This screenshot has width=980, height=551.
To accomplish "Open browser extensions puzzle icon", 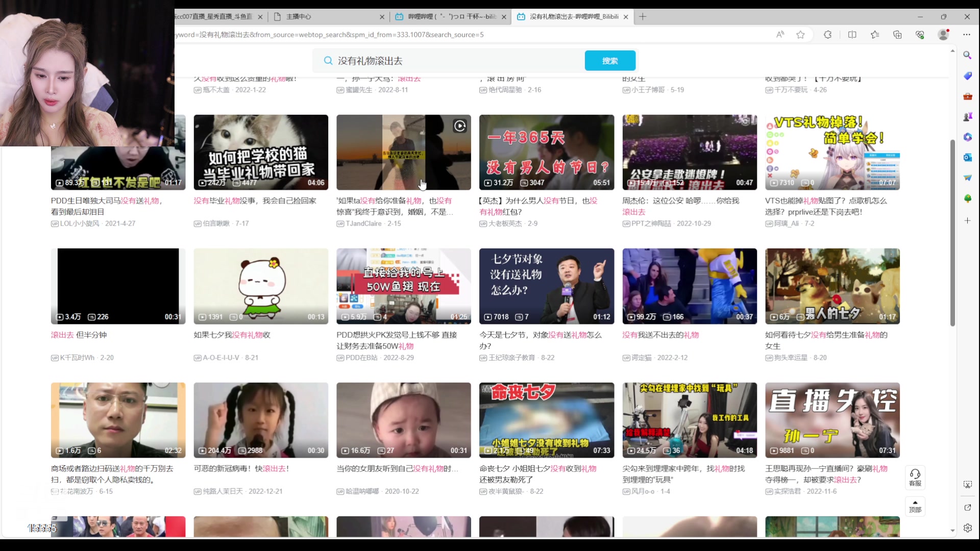I will [x=827, y=35].
